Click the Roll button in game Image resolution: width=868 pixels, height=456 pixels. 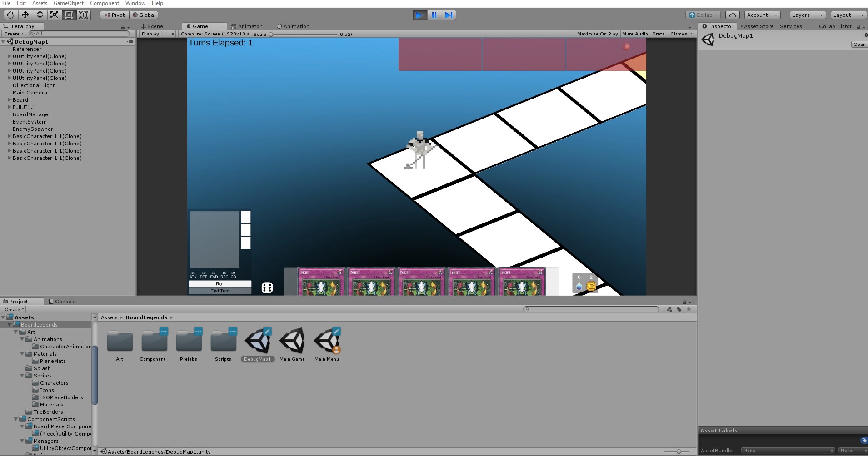click(220, 284)
